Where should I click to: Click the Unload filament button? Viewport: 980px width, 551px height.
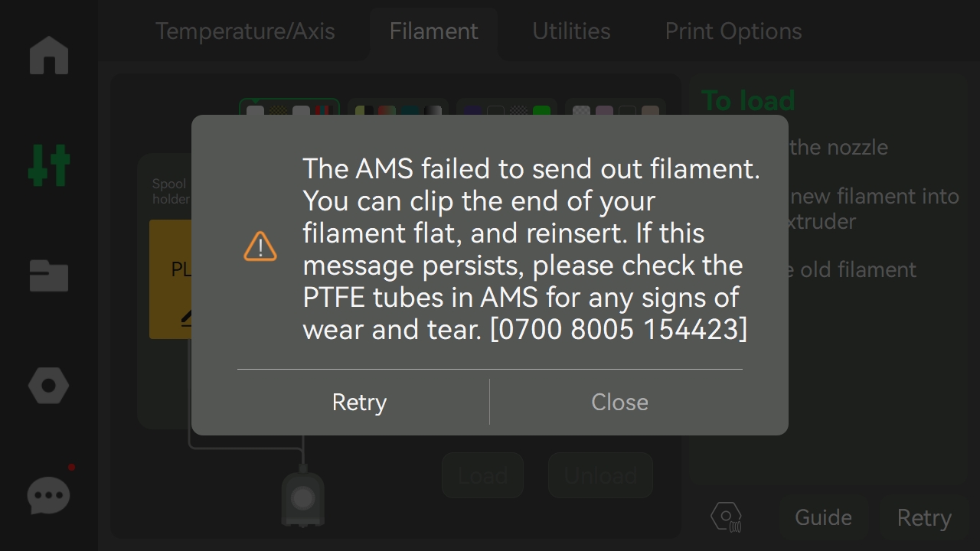click(600, 476)
